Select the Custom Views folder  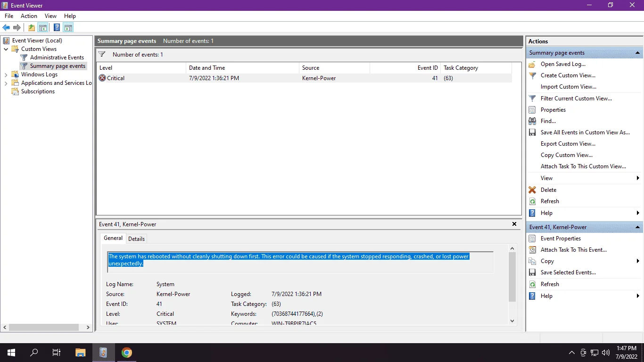(39, 49)
